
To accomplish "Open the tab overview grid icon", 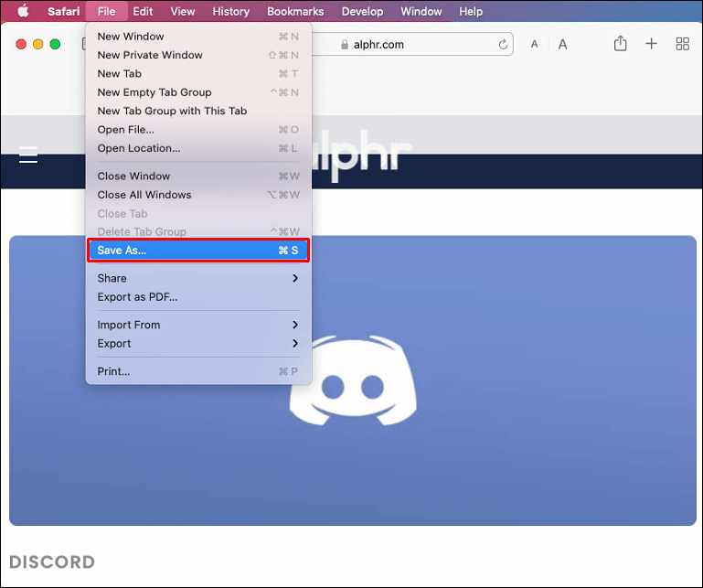I will coord(682,44).
